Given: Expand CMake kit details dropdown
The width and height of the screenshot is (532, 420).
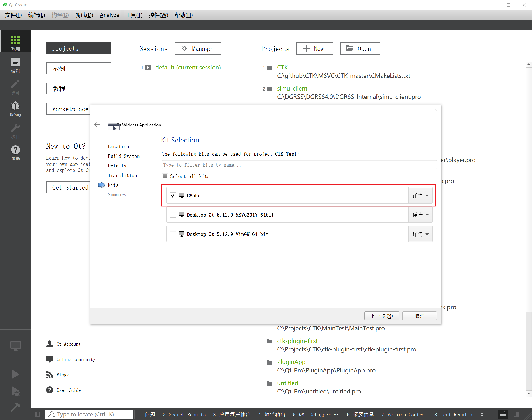Looking at the screenshot, I should 420,196.
